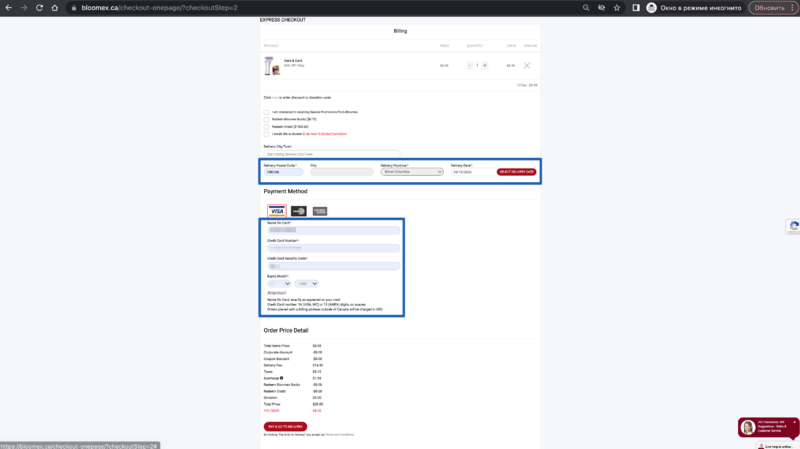Check the donate to Heart & Stroke box
The height and width of the screenshot is (449, 800).
pos(266,134)
